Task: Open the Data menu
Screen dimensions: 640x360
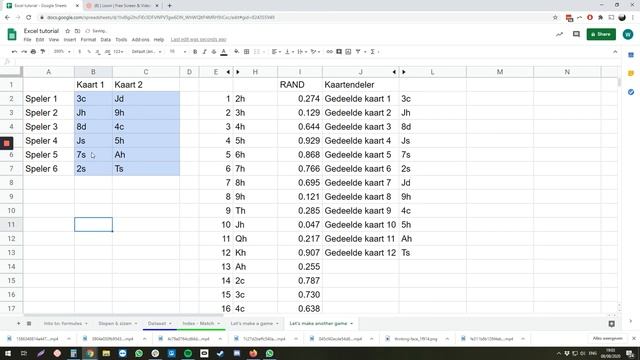Action: (106, 40)
